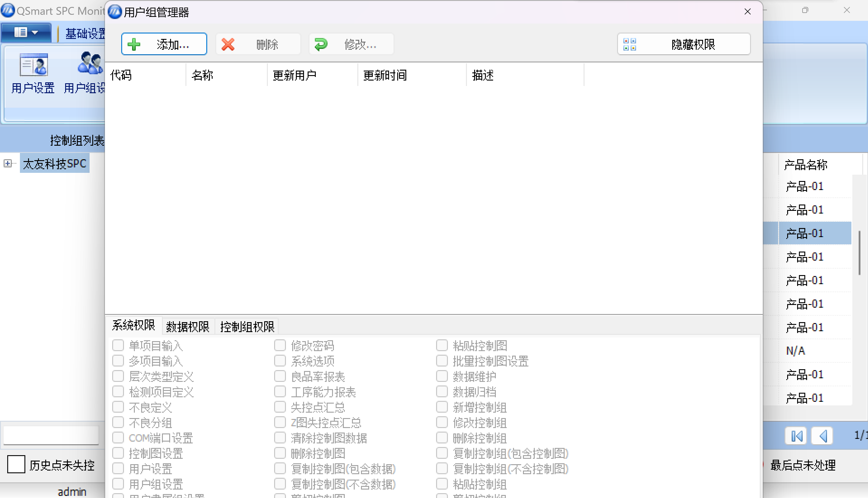Click the red X Delete icon

pos(228,44)
